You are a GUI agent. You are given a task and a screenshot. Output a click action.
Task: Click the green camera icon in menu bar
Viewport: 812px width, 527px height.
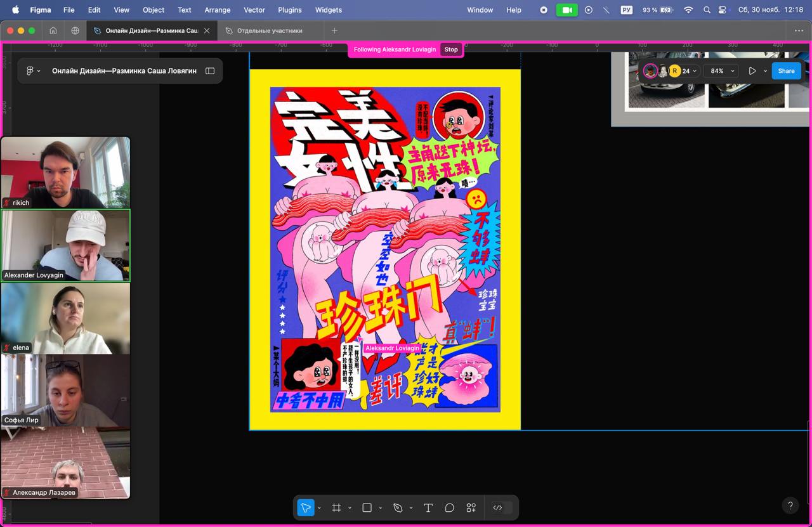(x=566, y=10)
